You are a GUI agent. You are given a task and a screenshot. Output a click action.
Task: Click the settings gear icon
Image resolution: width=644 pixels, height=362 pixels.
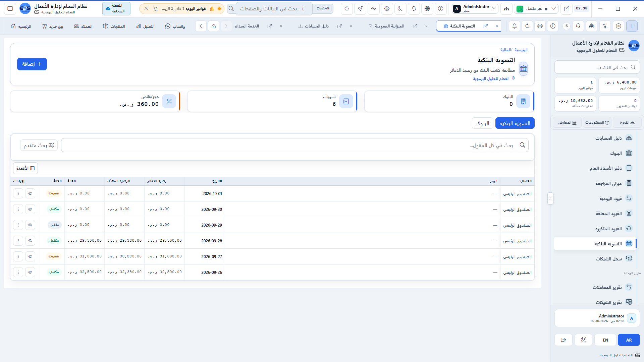[387, 9]
